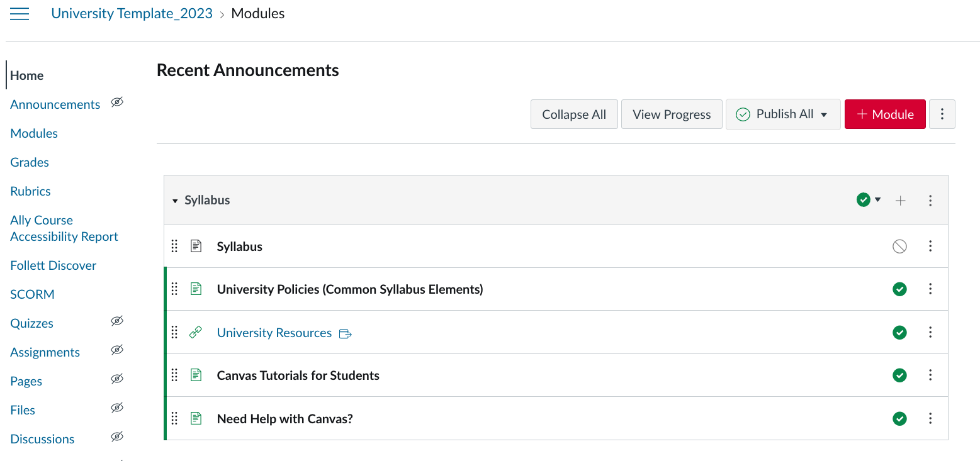Add item to Syllabus module with plus icon
The height and width of the screenshot is (461, 980).
901,201
